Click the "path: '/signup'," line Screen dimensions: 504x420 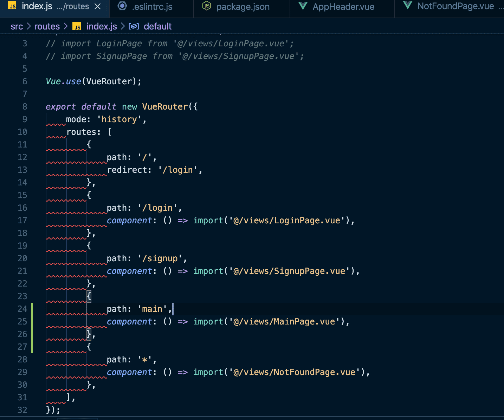(147, 258)
